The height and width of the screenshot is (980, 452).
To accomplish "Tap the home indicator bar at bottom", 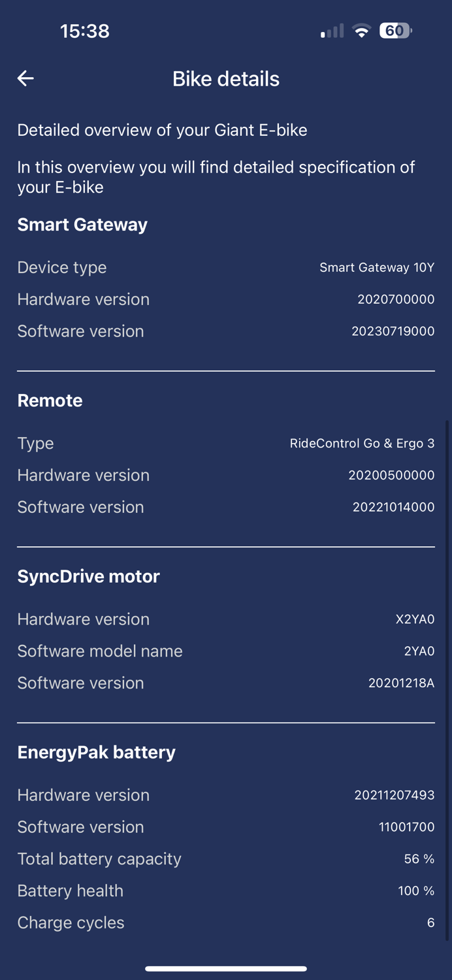I will click(226, 969).
